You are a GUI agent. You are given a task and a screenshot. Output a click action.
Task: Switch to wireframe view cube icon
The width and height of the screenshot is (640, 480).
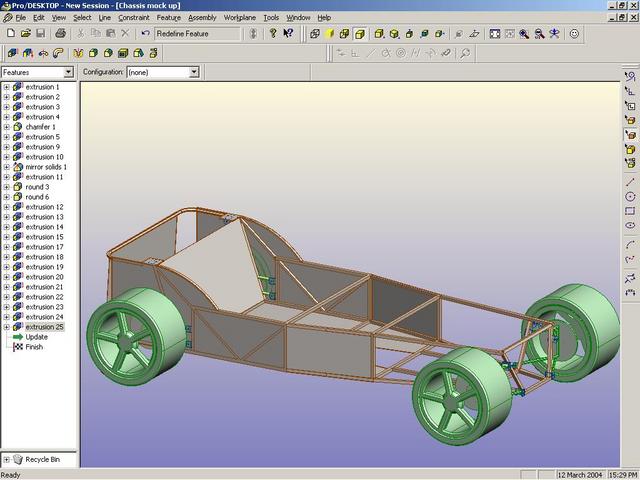315,33
